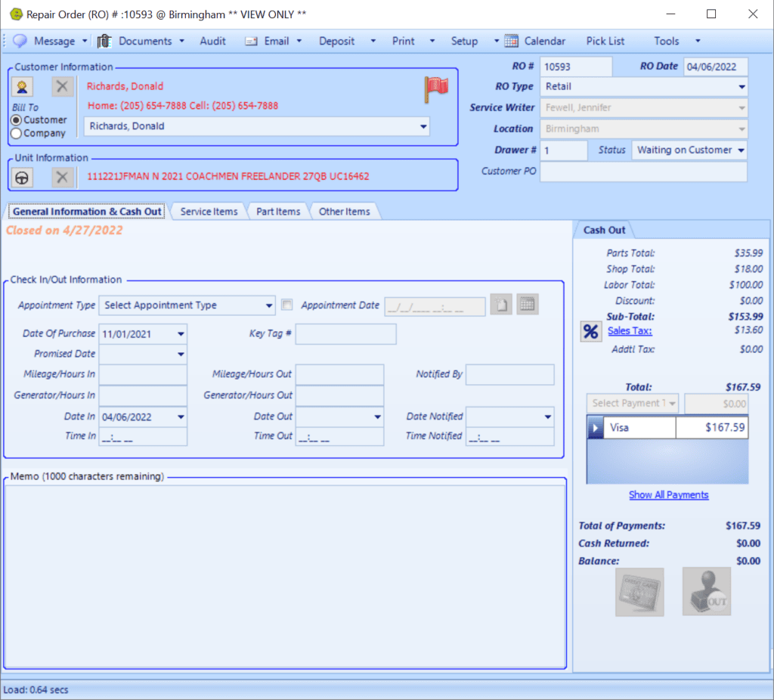Viewport: 774px width, 700px height.
Task: Click the credit card icon below Balance
Action: (x=639, y=591)
